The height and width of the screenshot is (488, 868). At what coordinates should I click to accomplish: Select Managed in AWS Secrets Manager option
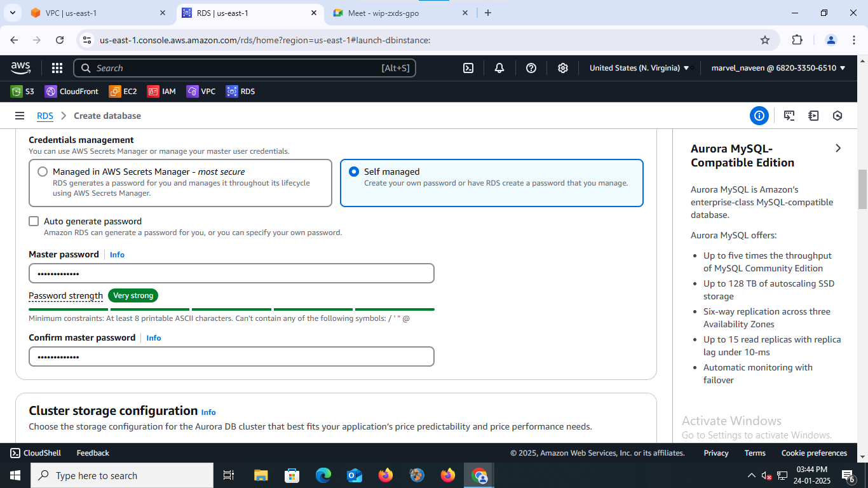[x=43, y=172]
